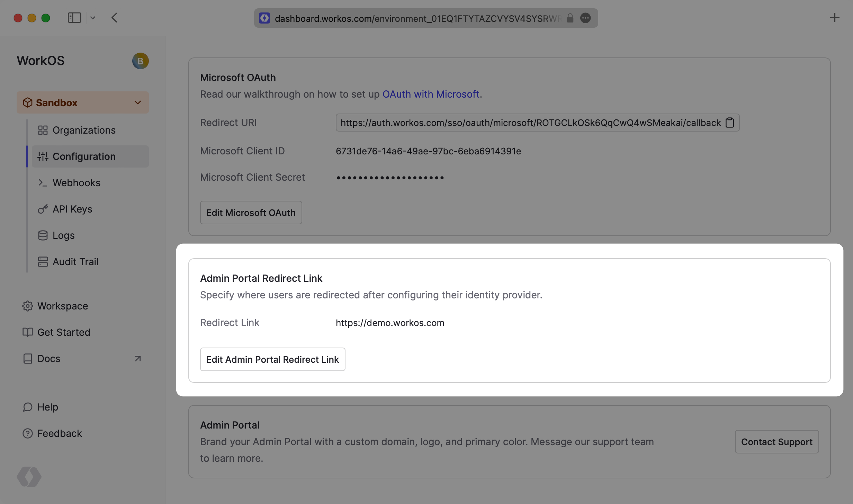Click the address bar more options icon
This screenshot has width=853, height=504.
pos(585,18)
